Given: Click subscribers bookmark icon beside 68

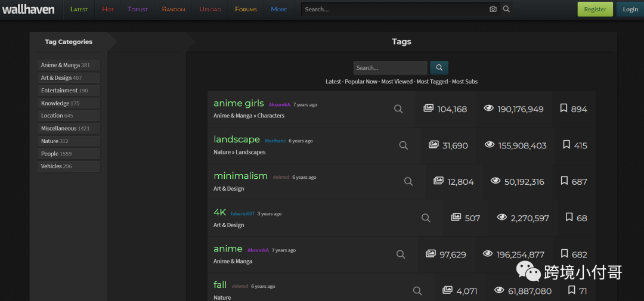Looking at the screenshot, I should click(x=569, y=217).
